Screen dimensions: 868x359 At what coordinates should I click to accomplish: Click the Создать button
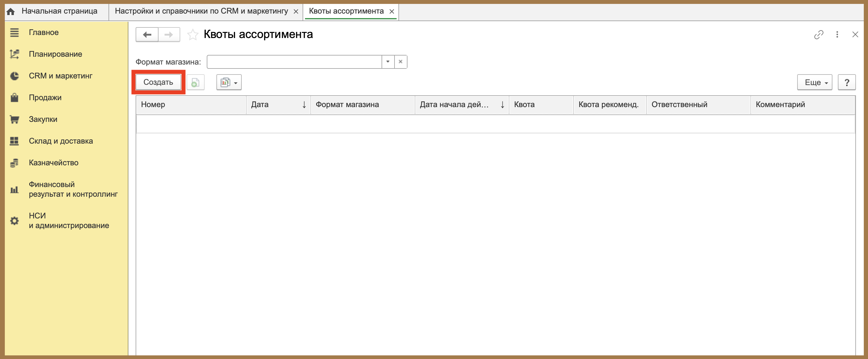coord(158,82)
